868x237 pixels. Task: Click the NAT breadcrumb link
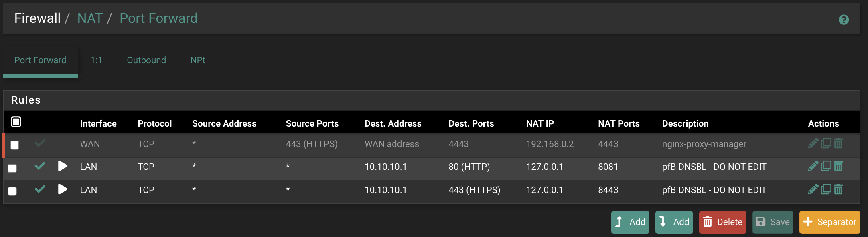coord(90,18)
